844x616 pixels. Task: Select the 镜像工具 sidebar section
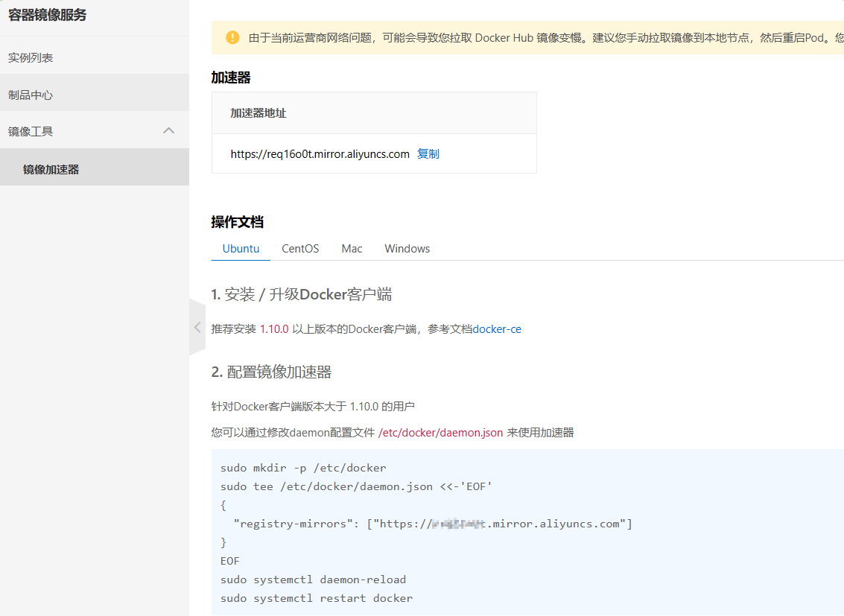click(x=94, y=131)
